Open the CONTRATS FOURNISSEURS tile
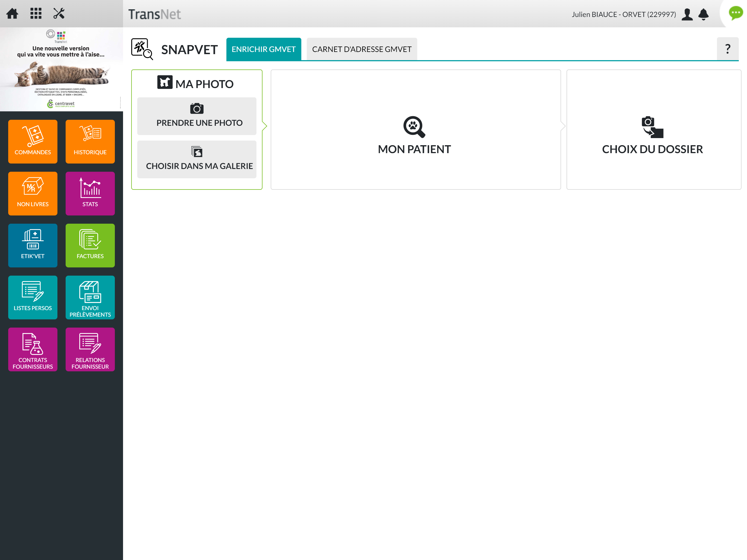 33,349
